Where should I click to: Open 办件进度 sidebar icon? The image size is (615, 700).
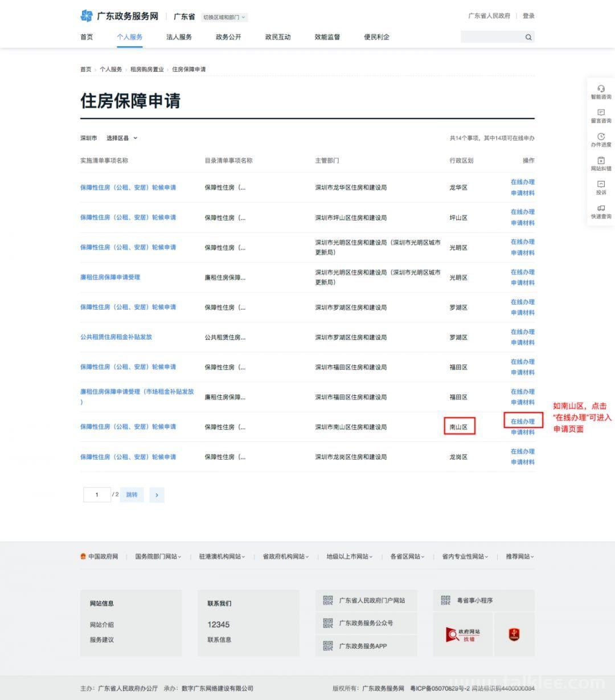click(x=601, y=140)
